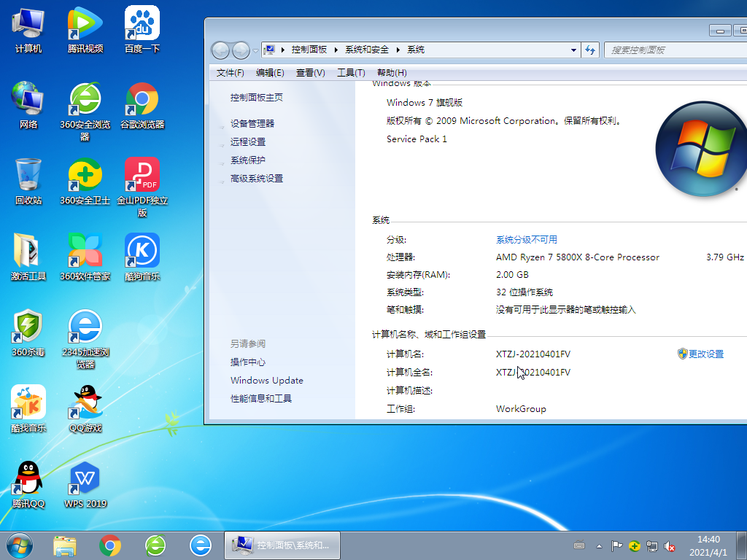The image size is (747, 560).
Task: Open Kingsoft PDF desktop icon
Action: pyautogui.click(x=142, y=178)
